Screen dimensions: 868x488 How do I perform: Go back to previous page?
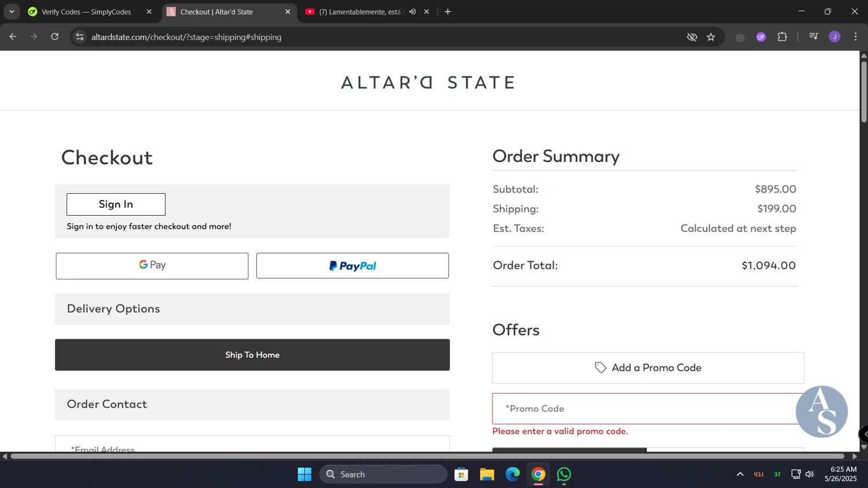13,37
